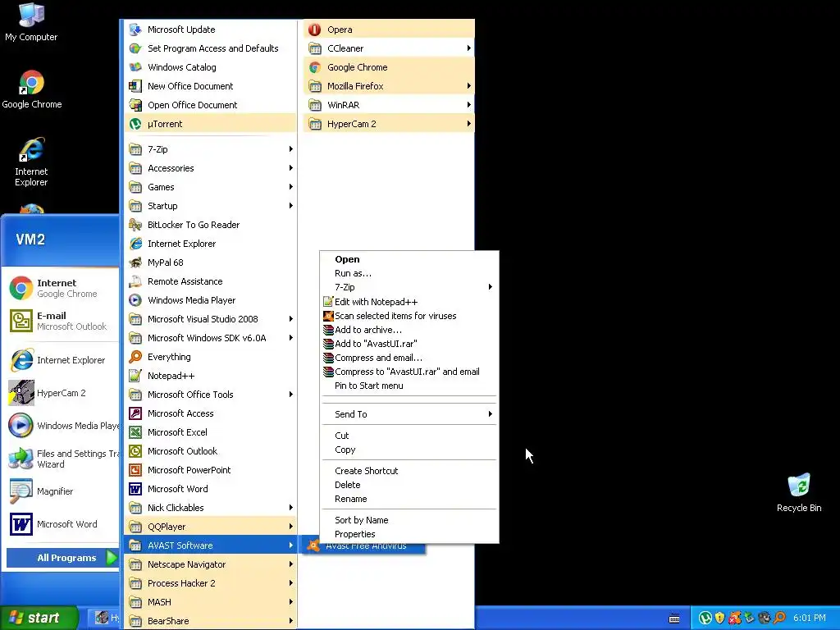This screenshot has width=840, height=630.
Task: Click the µTorrent system tray icon
Action: pyautogui.click(x=705, y=618)
